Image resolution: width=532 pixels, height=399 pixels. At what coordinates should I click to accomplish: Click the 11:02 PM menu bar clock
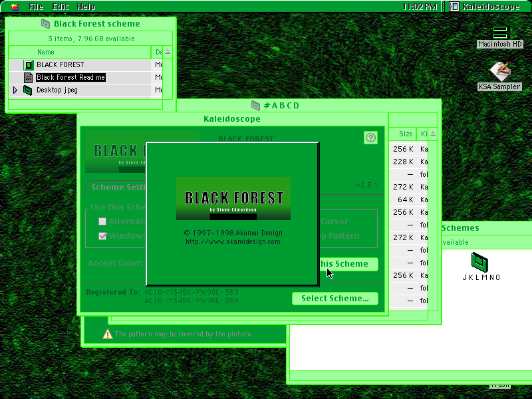click(420, 7)
